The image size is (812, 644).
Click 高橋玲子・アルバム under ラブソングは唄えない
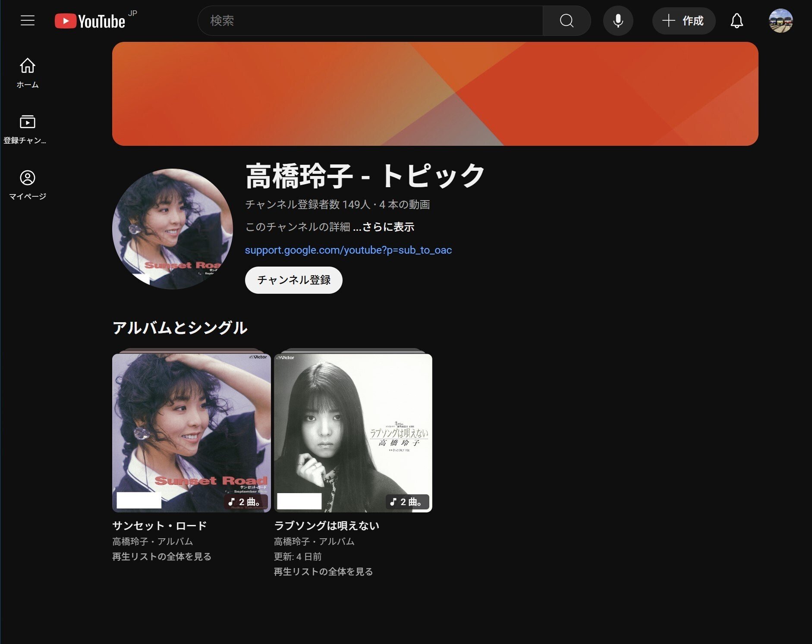pos(314,541)
